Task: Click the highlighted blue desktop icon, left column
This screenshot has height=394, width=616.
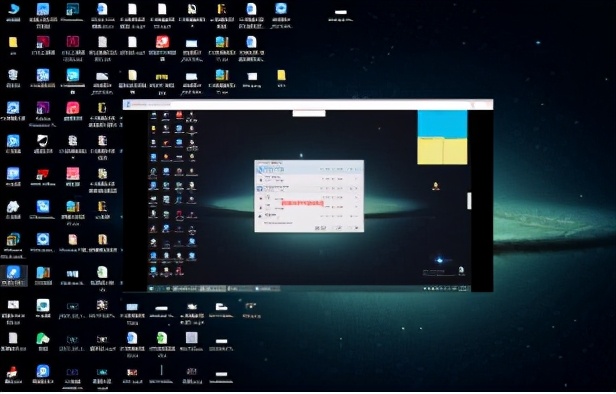Action: (x=13, y=272)
